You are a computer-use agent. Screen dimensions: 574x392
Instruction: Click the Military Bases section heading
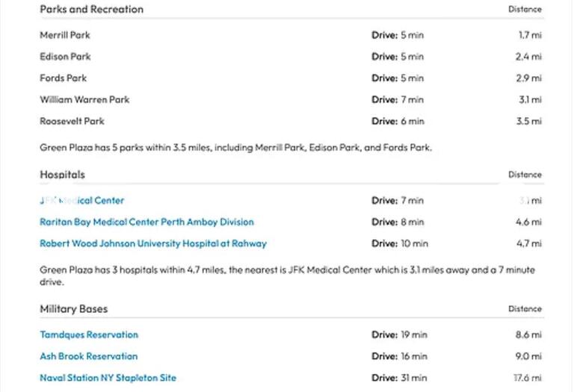click(x=73, y=309)
